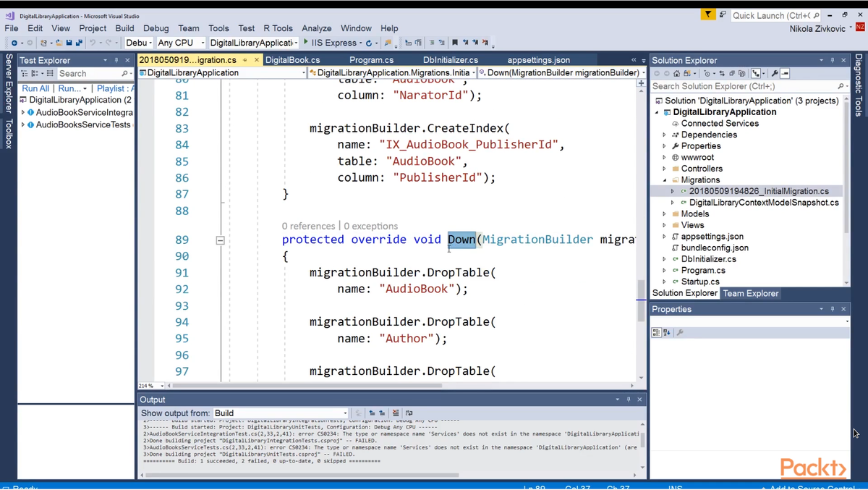
Task: Click the Pin icon of Output panel
Action: pyautogui.click(x=629, y=400)
